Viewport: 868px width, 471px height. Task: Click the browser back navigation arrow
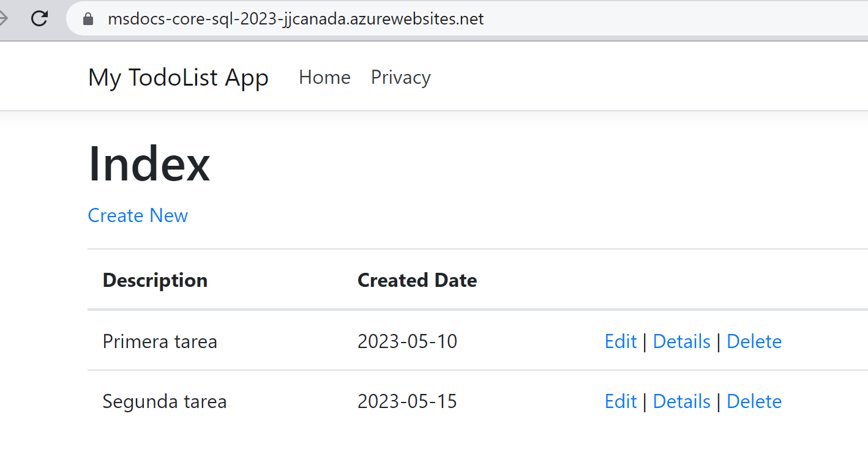[5, 18]
